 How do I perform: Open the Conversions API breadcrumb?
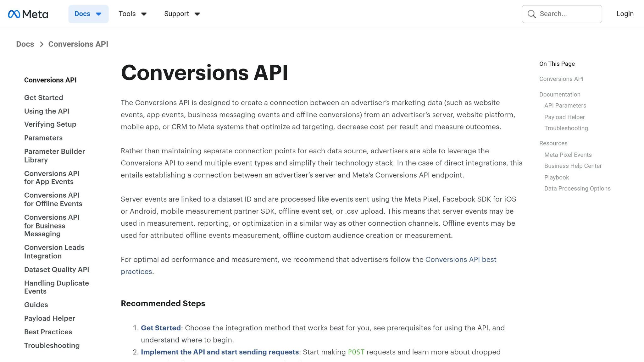click(78, 44)
